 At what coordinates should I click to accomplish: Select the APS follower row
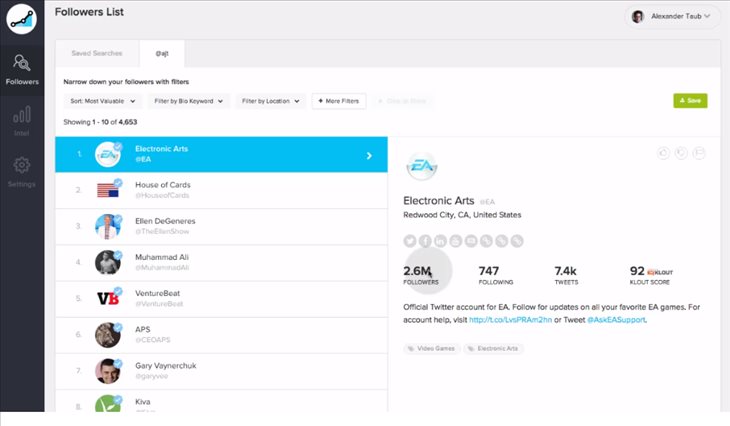coord(221,335)
